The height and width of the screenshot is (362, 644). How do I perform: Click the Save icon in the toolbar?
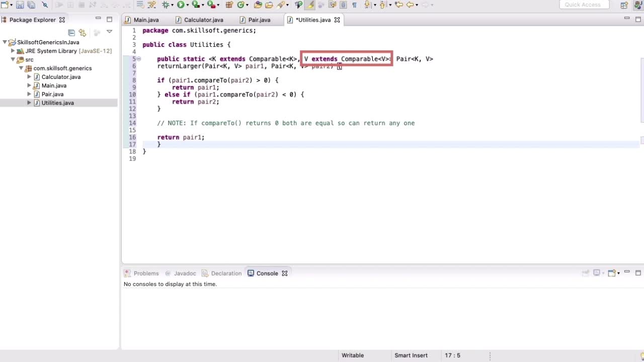[20, 5]
